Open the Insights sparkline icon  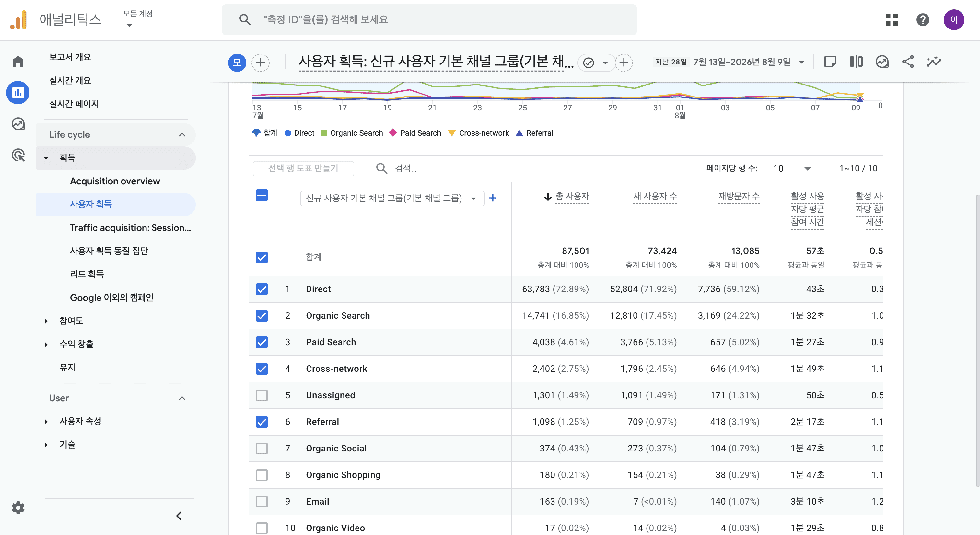pos(934,62)
